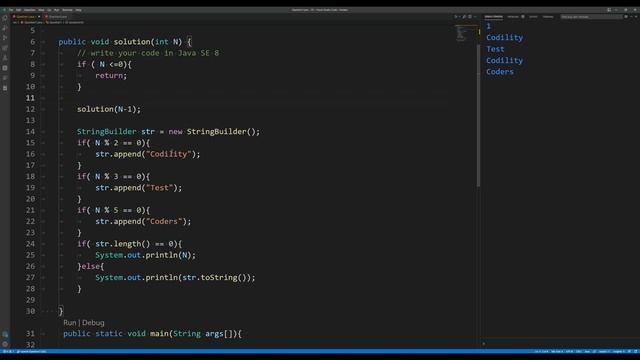640x360 pixels.
Task: Click 'str.append("Coders");' line
Action: (x=143, y=221)
